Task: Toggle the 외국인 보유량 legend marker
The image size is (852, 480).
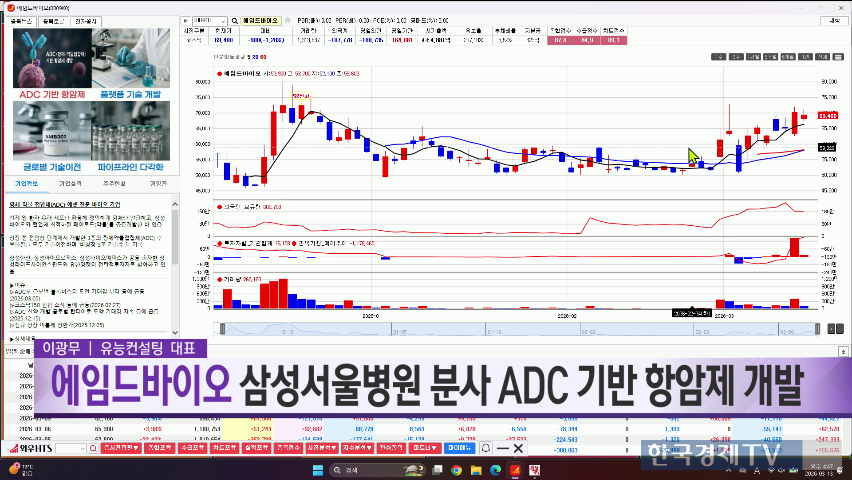Action: 219,208
